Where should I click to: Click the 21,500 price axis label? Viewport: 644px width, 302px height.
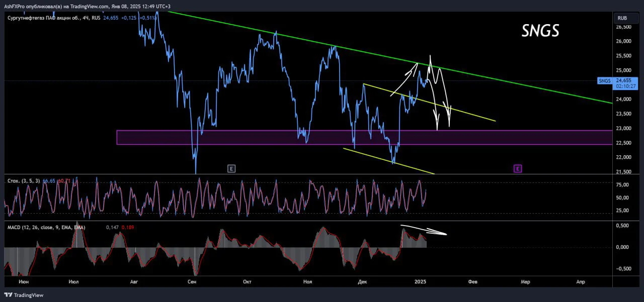[x=623, y=172]
